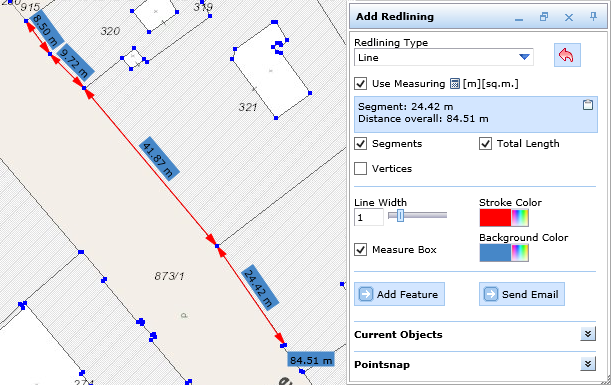611x385 pixels.
Task: Click the Add Feature button
Action: click(x=399, y=294)
